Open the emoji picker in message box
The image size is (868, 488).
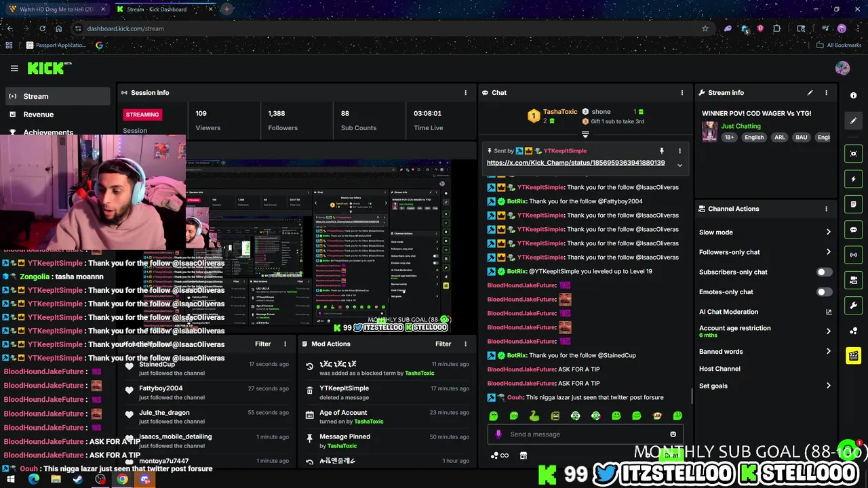(x=673, y=434)
